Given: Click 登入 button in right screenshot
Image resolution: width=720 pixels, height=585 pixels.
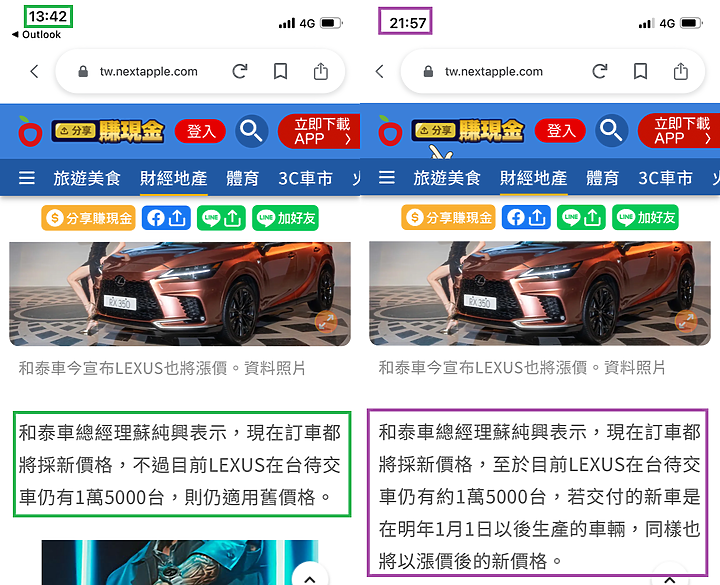Looking at the screenshot, I should [560, 131].
